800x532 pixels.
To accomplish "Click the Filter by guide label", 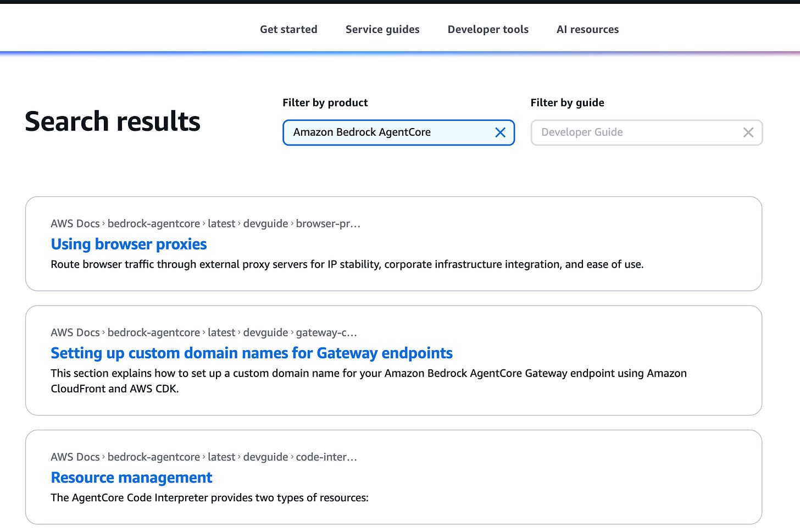I will [x=567, y=103].
